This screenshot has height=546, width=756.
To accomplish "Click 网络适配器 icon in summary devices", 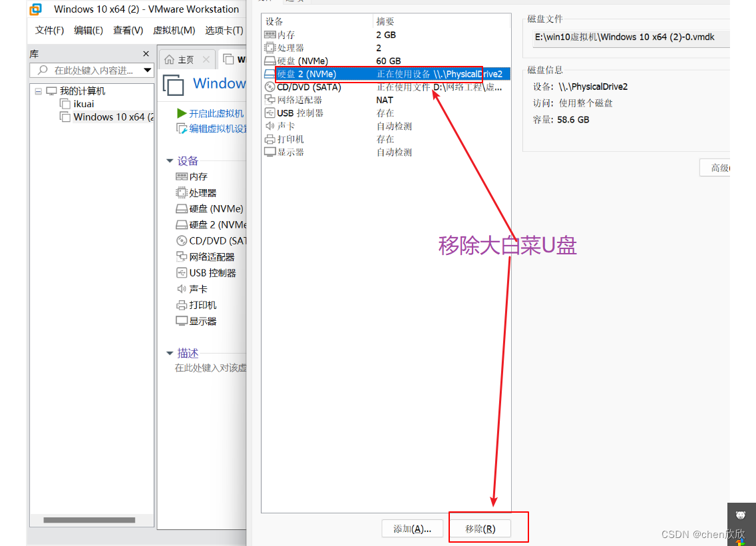I will tap(182, 256).
